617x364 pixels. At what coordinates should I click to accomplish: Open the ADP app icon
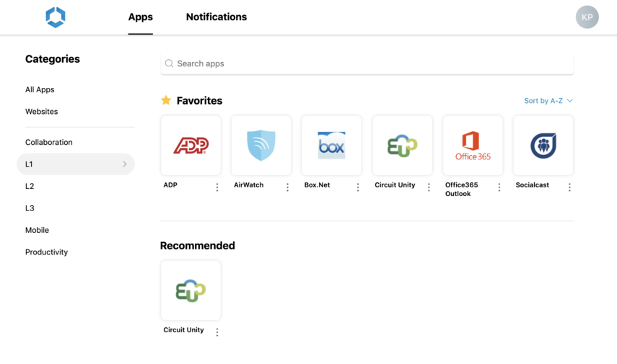point(191,146)
